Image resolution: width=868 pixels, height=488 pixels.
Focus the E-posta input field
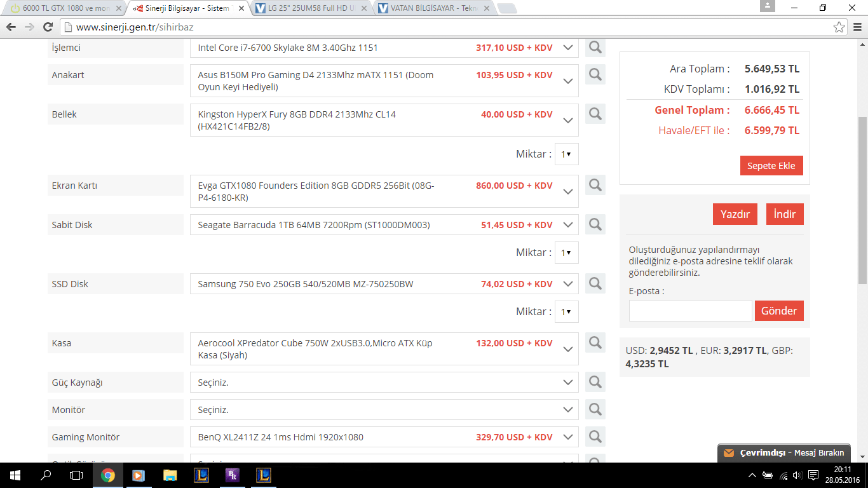[690, 311]
